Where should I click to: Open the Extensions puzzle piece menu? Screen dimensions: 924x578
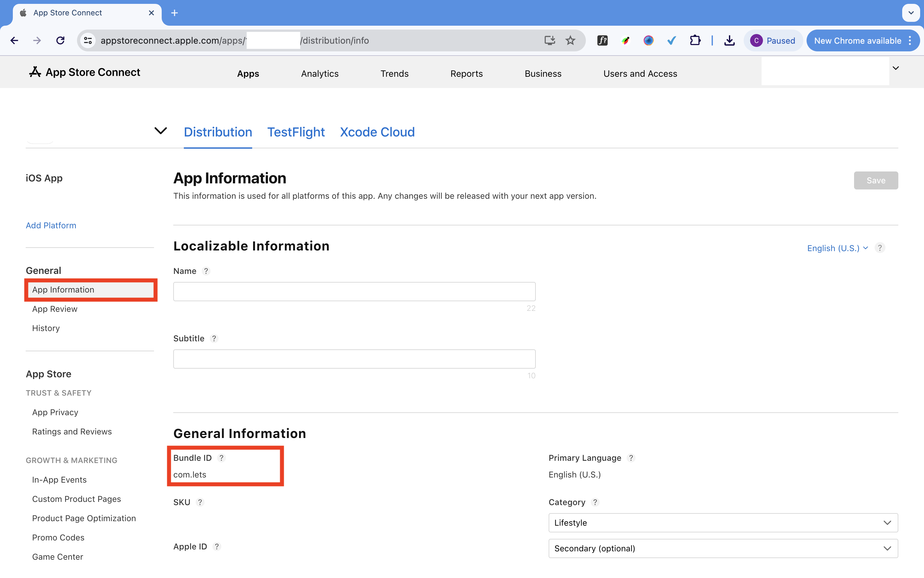(695, 40)
